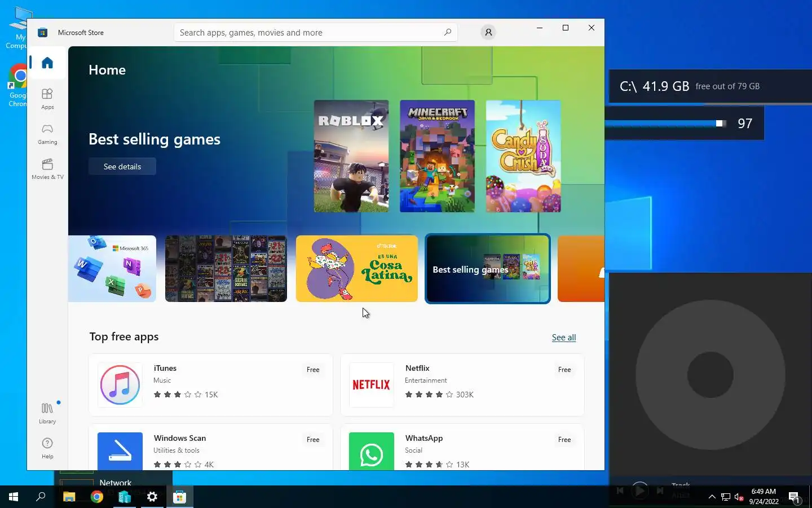The image size is (812, 508).
Task: Open the Movies & TV section
Action: (x=47, y=169)
